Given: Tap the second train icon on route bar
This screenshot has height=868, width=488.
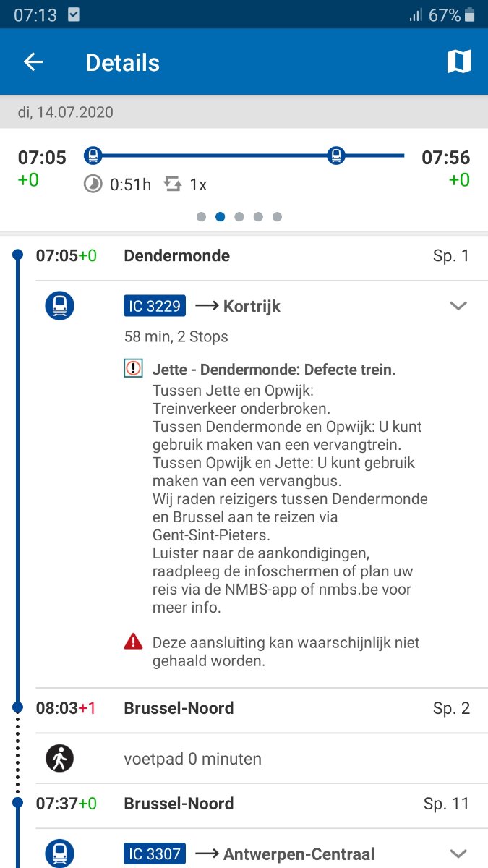Looking at the screenshot, I should [x=335, y=155].
